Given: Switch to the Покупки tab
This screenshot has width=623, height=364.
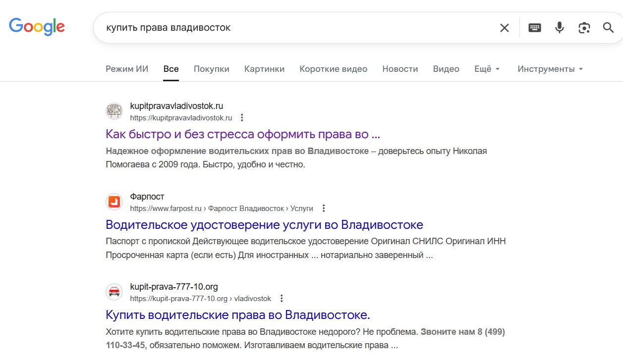Looking at the screenshot, I should coord(211,69).
